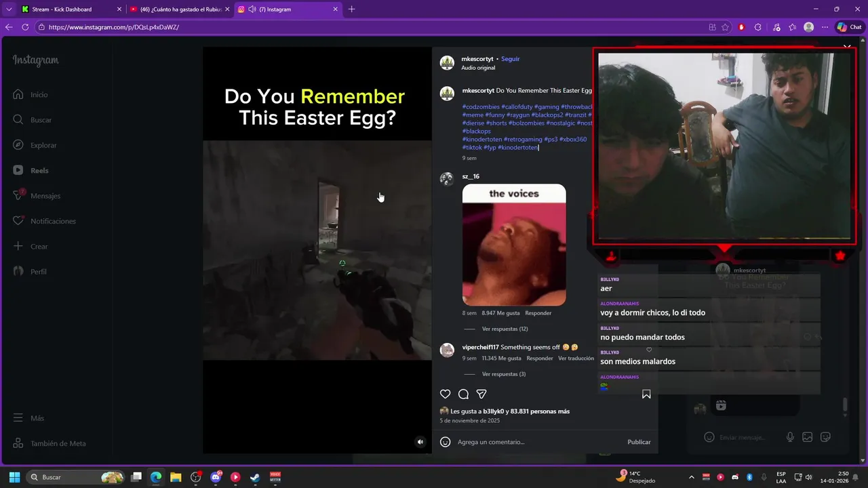Viewport: 868px width, 488px height.
Task: Open viperchief117's profile from the comment
Action: pyautogui.click(x=480, y=348)
